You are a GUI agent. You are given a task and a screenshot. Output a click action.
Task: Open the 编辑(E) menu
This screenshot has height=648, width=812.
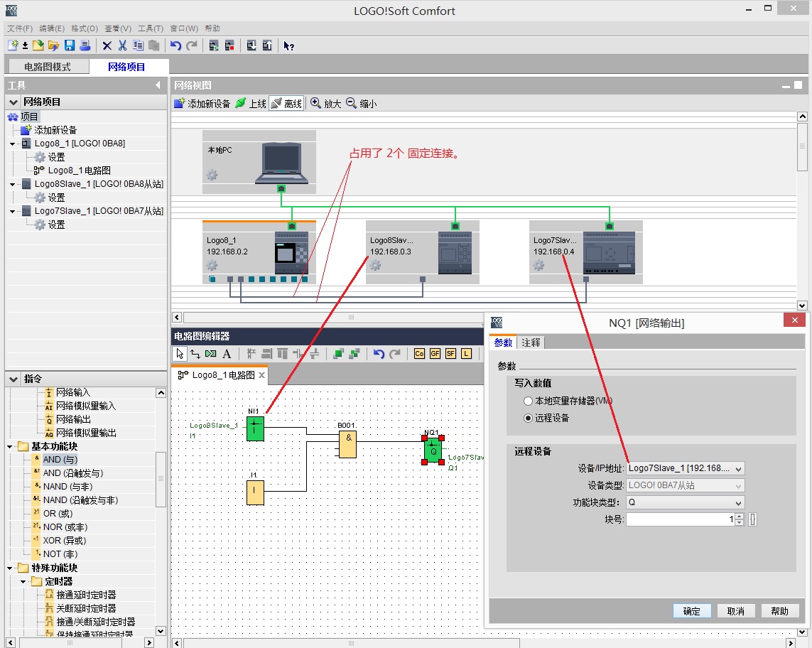(52, 28)
